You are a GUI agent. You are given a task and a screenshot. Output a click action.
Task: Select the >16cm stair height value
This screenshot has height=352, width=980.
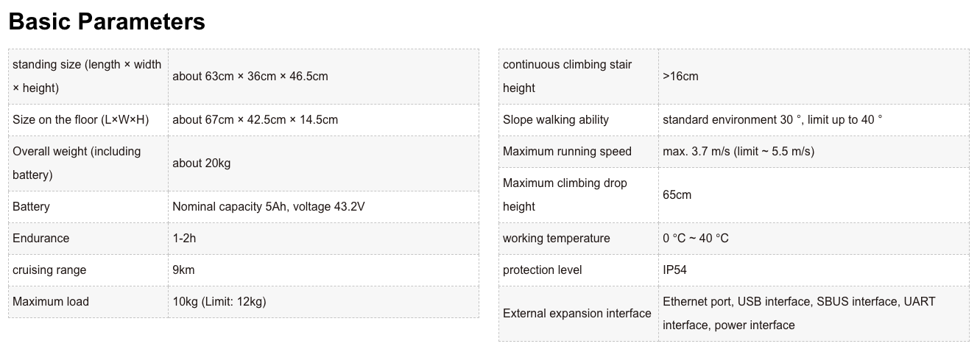[x=680, y=77]
